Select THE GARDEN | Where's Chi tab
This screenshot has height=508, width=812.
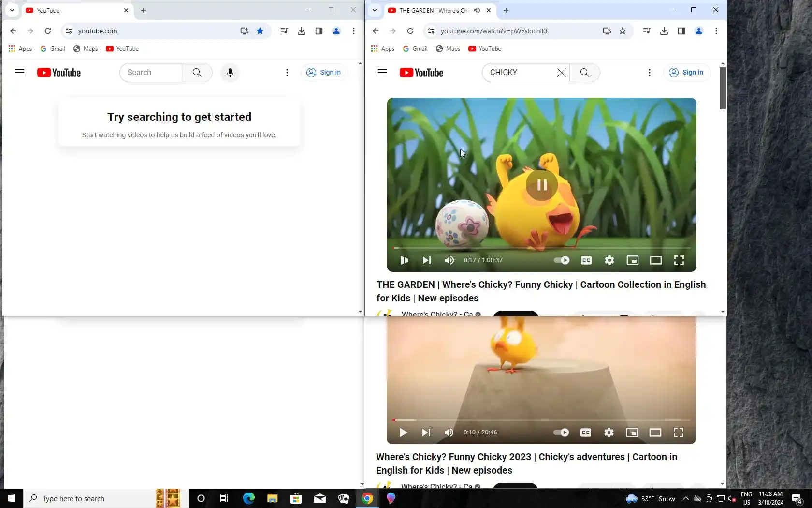click(x=440, y=10)
